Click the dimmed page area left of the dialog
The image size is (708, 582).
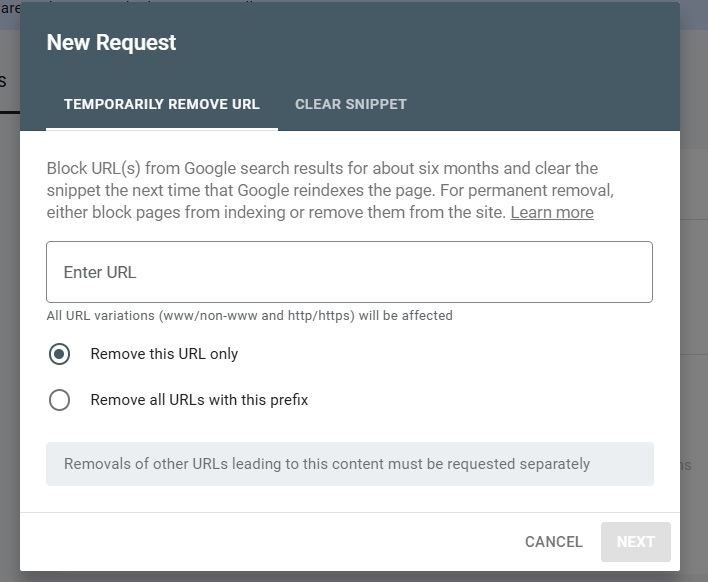point(9,300)
